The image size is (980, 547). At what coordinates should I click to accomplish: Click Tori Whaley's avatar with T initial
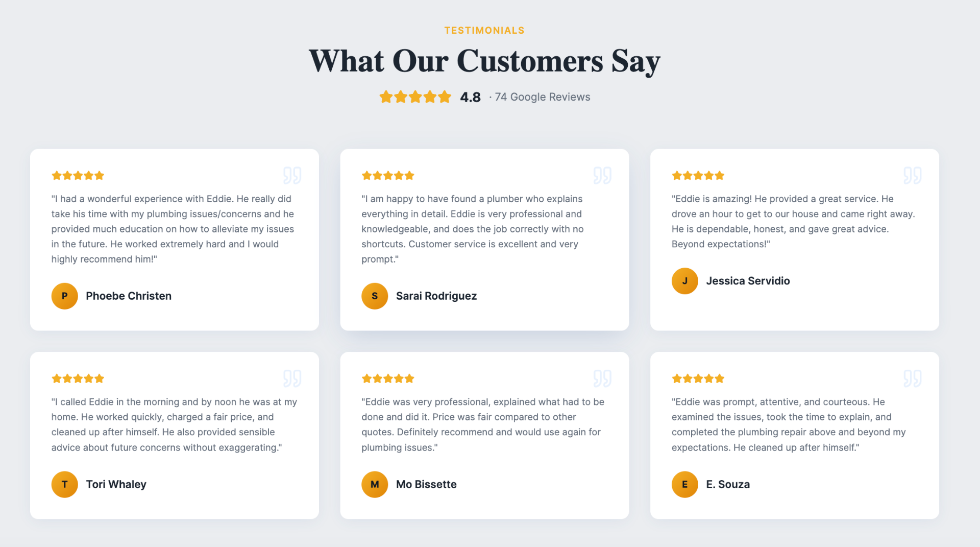click(x=64, y=484)
